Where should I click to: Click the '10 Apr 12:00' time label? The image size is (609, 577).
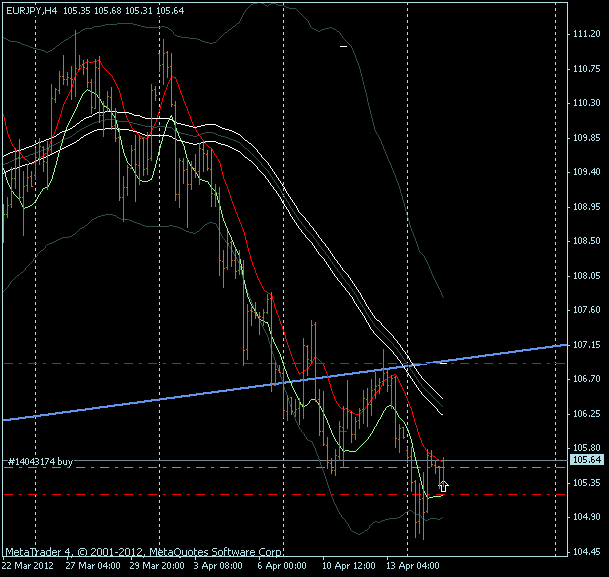348,566
